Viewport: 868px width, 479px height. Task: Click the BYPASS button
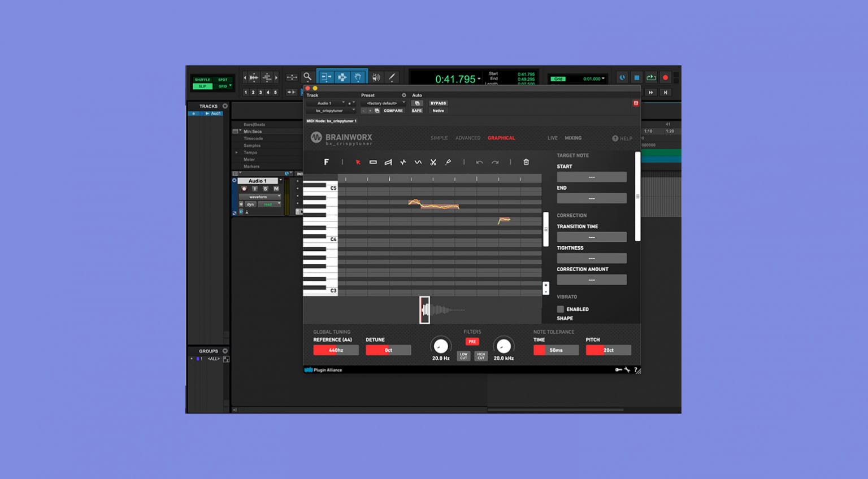click(438, 103)
